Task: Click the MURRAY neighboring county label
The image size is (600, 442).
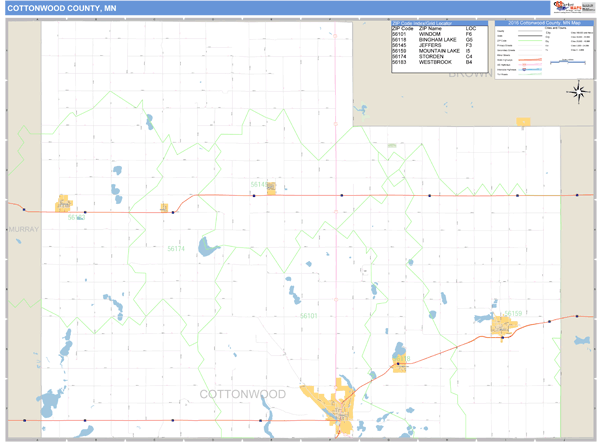Action: (x=22, y=229)
